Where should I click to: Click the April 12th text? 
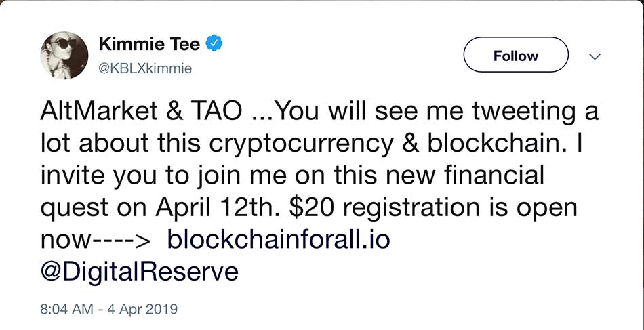(x=218, y=209)
